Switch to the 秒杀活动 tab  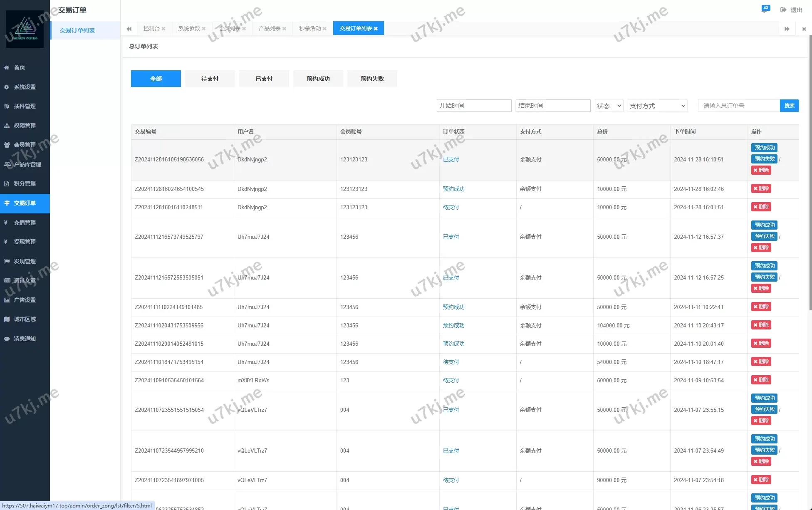click(309, 28)
